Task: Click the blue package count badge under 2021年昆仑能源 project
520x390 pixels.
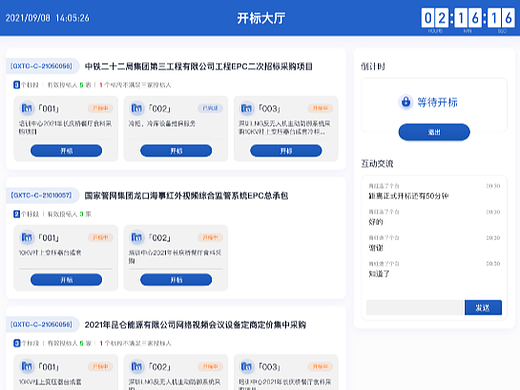Action: [17, 343]
